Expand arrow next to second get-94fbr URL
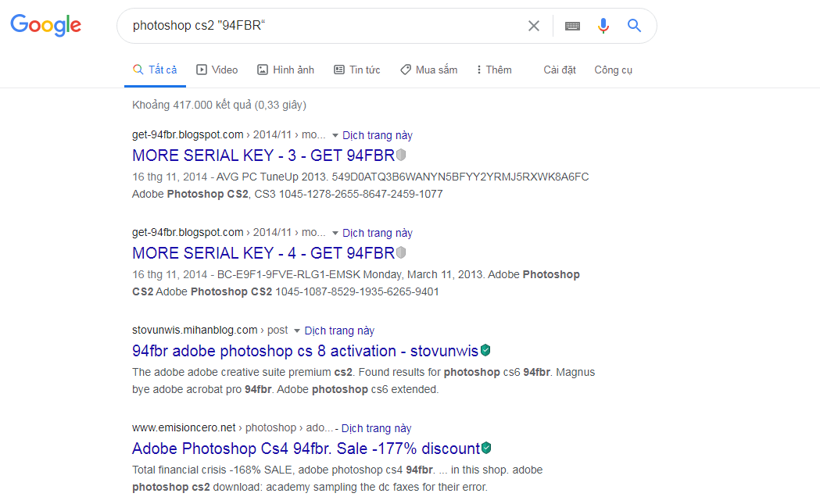Screen dimensions: 820x504 tap(335, 233)
